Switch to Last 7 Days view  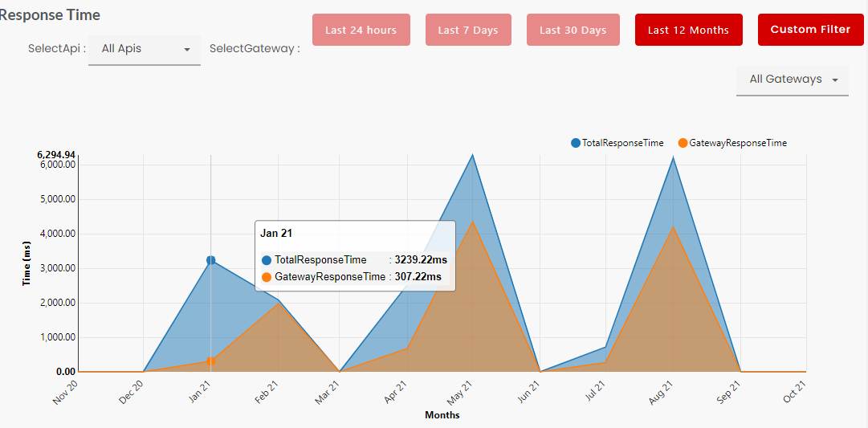coord(468,30)
